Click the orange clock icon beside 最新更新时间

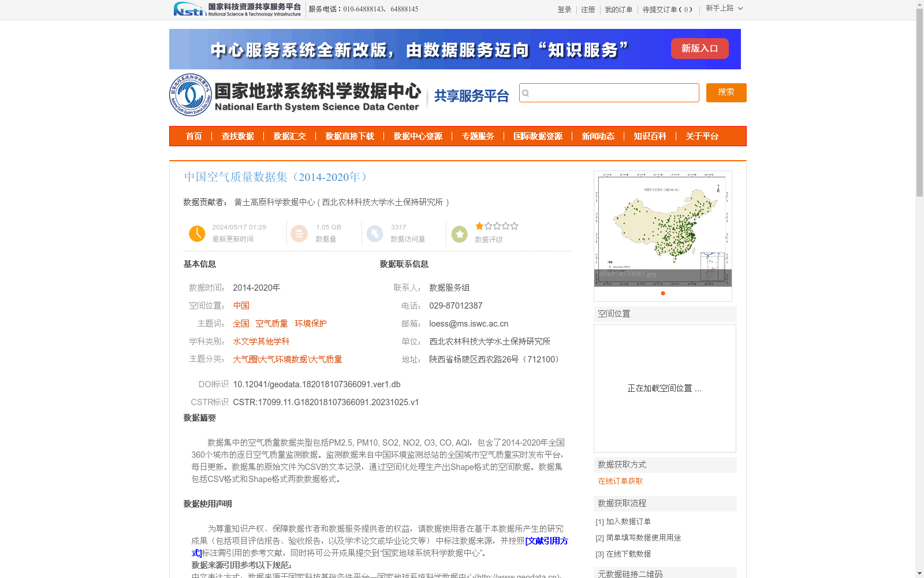point(197,234)
